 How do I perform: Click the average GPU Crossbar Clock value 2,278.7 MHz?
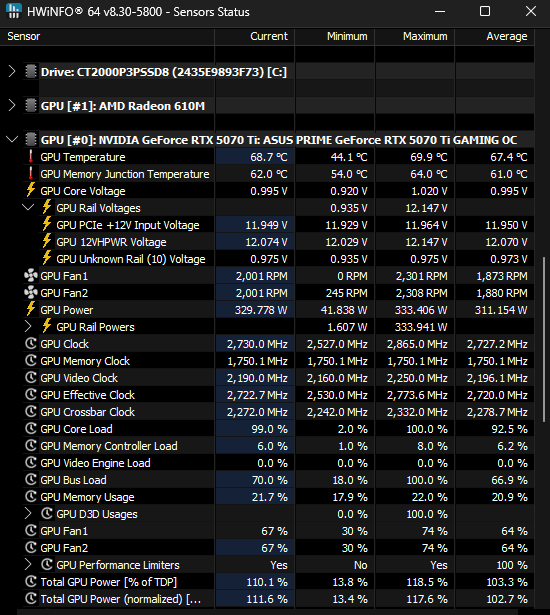497,412
